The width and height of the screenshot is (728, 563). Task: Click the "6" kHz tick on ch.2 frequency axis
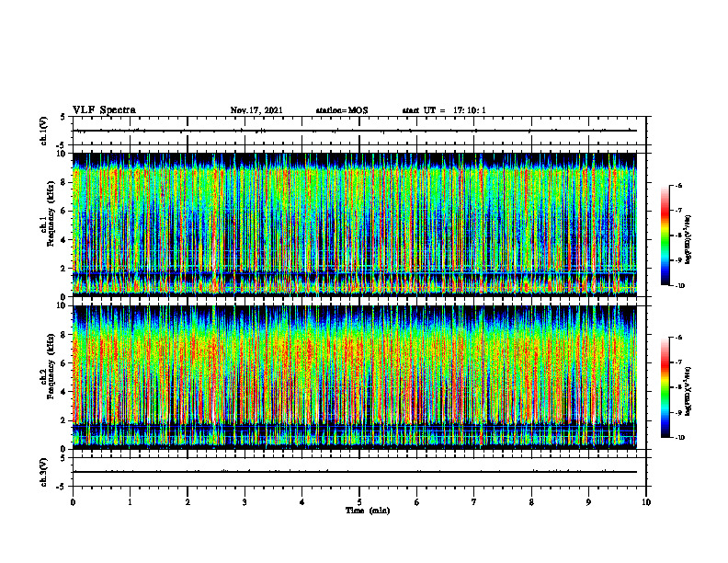[x=63, y=363]
